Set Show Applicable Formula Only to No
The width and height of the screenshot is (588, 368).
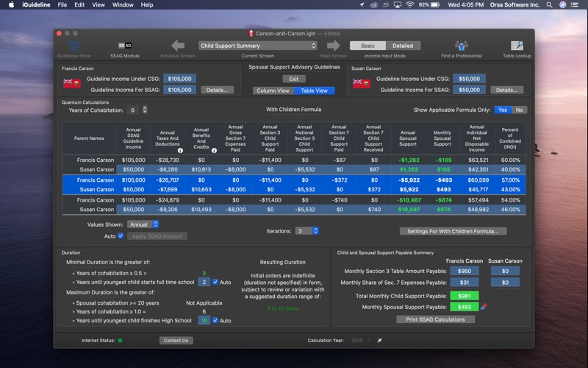(x=519, y=110)
